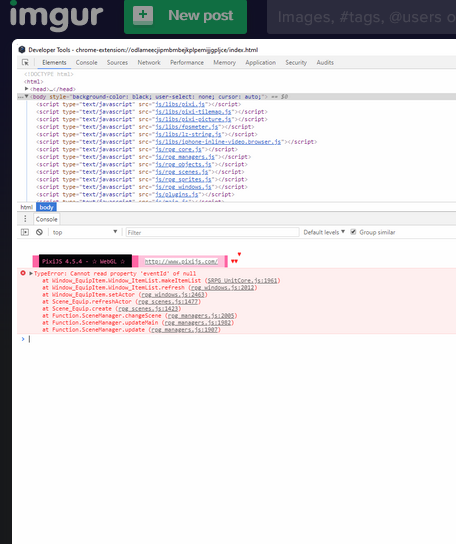This screenshot has height=544, width=456.
Task: Open rpg_managers.js:2005 source link
Action: [201, 315]
